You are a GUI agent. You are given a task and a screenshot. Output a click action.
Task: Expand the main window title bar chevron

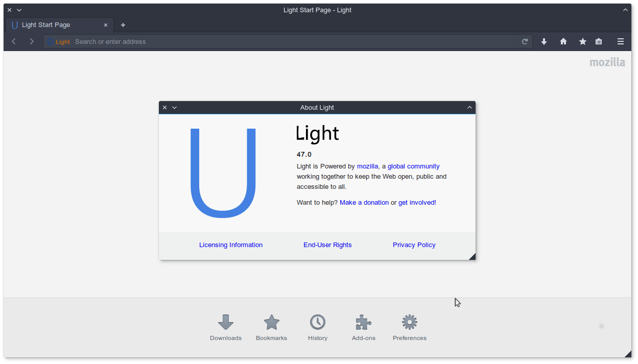(19, 10)
